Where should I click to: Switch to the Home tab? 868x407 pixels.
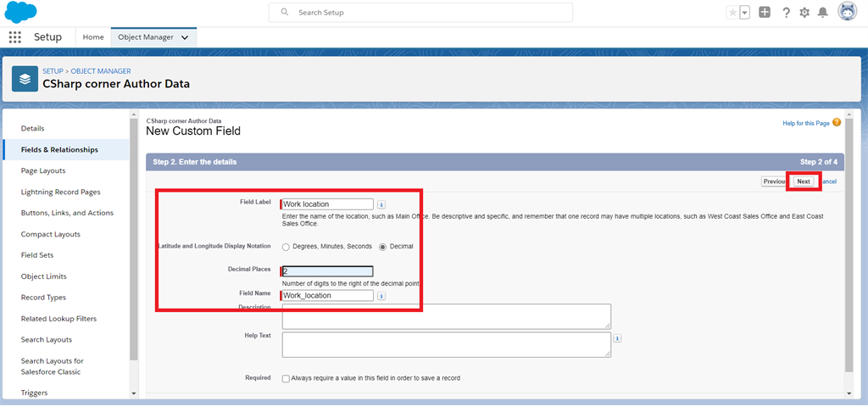[x=93, y=37]
